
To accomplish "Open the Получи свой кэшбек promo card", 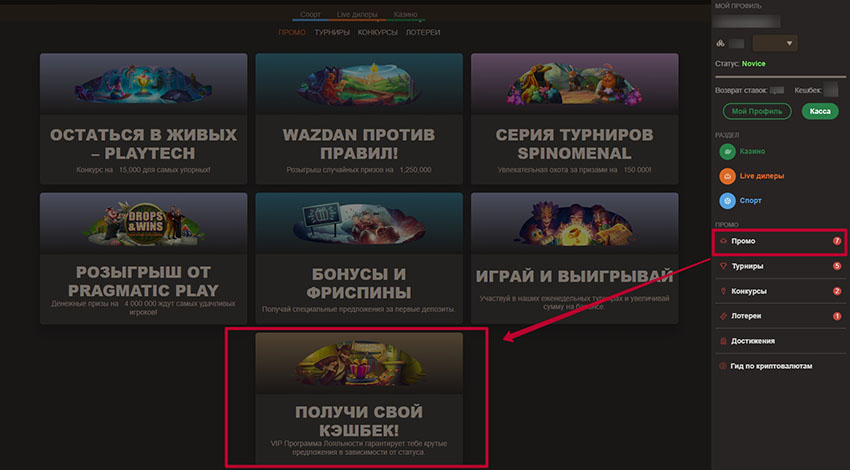I will point(359,398).
